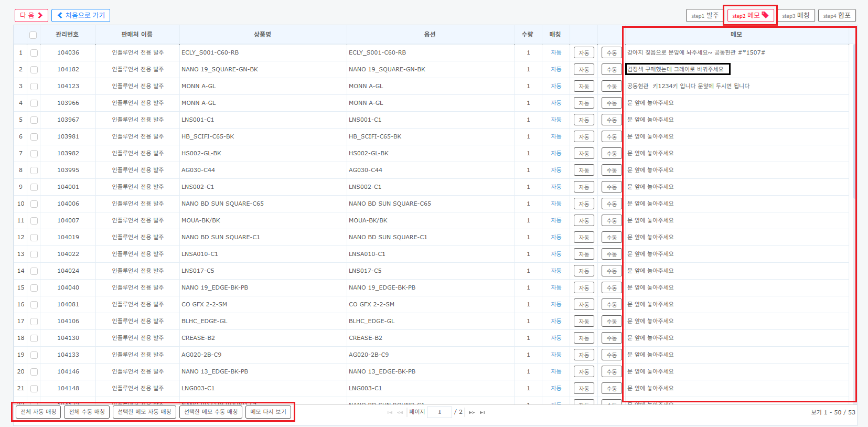Screen dimensions: 868x427
Task: Open the step4 합포 tab
Action: [837, 15]
